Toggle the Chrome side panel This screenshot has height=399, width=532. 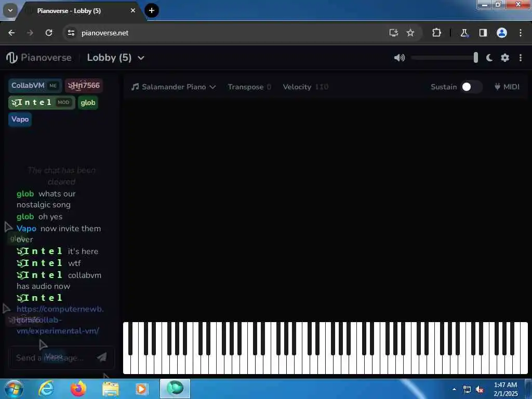pos(483,33)
